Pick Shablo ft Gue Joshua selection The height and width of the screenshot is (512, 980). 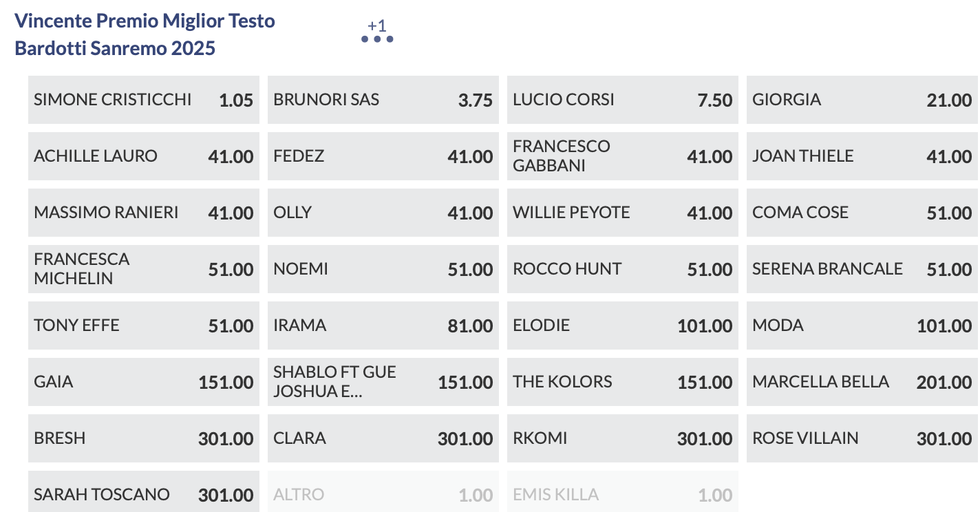383,382
